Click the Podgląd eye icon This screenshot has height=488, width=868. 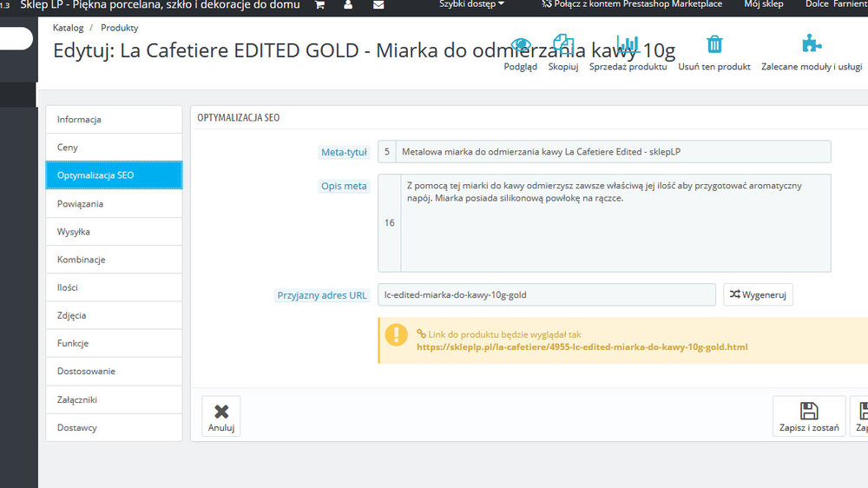pyautogui.click(x=520, y=44)
